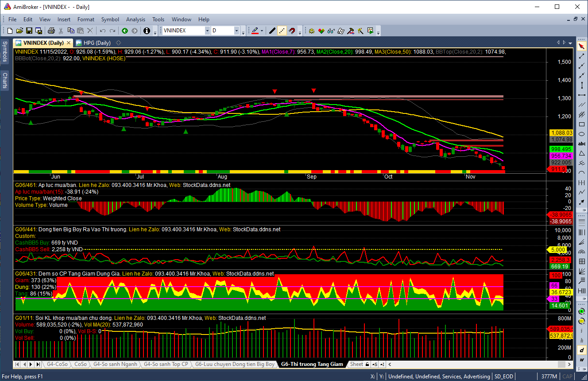Switch to weekly interval 'w' button
Image resolution: width=588 pixels, height=381 pixels.
tap(581, 359)
